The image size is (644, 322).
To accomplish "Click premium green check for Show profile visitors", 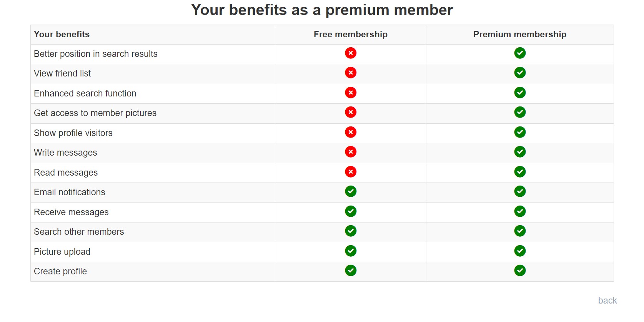I will click(520, 132).
